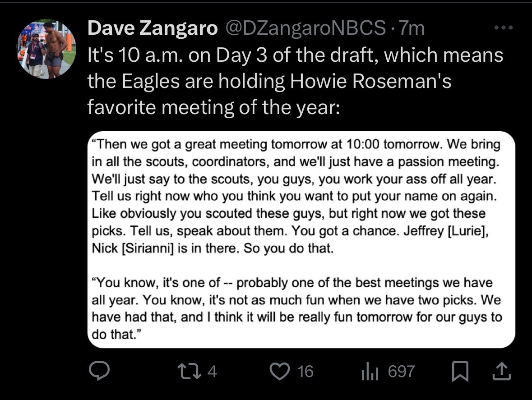This screenshot has width=532, height=400.
Task: Click "favorite meeting of the year:" line
Action: click(x=213, y=108)
